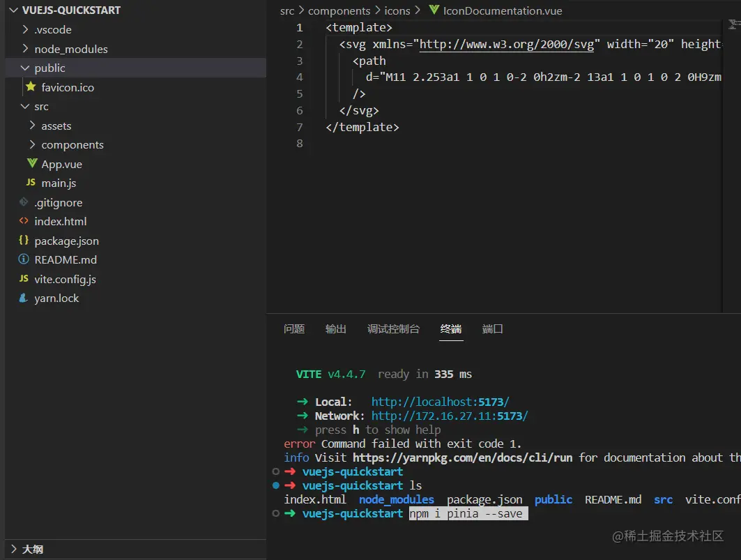
Task: Collapse the src folder chevron
Action: coord(25,107)
